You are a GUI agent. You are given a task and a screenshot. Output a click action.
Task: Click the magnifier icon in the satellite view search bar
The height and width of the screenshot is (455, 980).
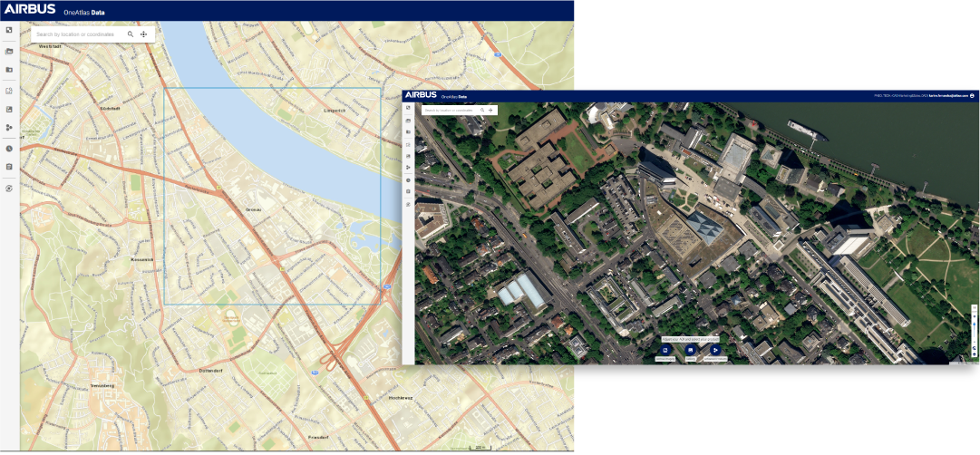[x=482, y=110]
